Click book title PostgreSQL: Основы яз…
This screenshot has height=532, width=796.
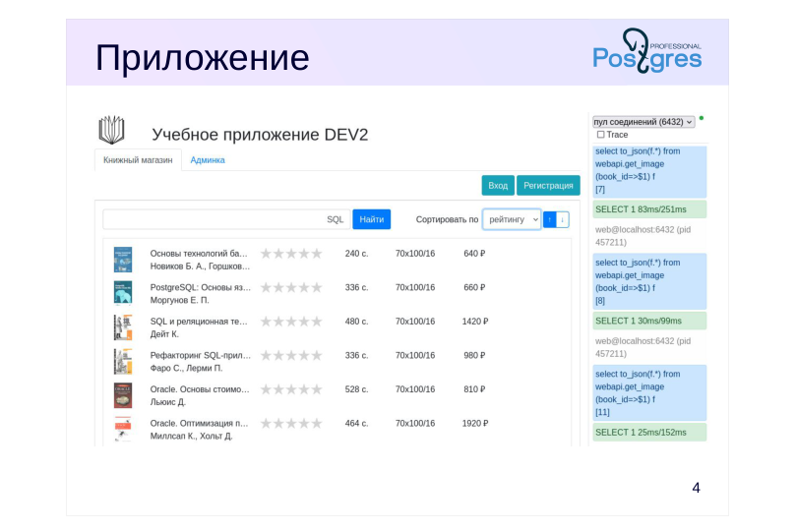(x=200, y=287)
